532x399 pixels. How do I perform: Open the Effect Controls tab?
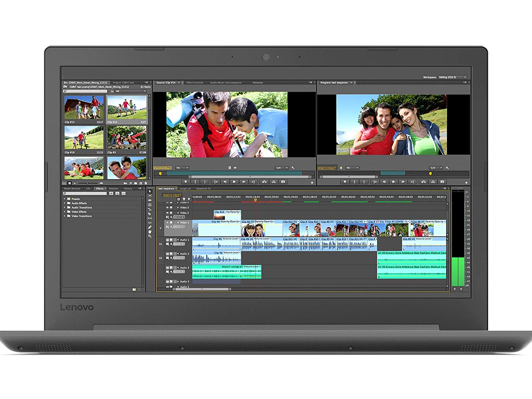point(195,83)
